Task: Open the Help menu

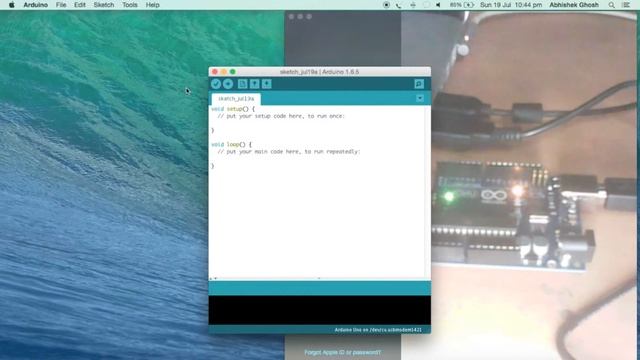Action: point(153,5)
